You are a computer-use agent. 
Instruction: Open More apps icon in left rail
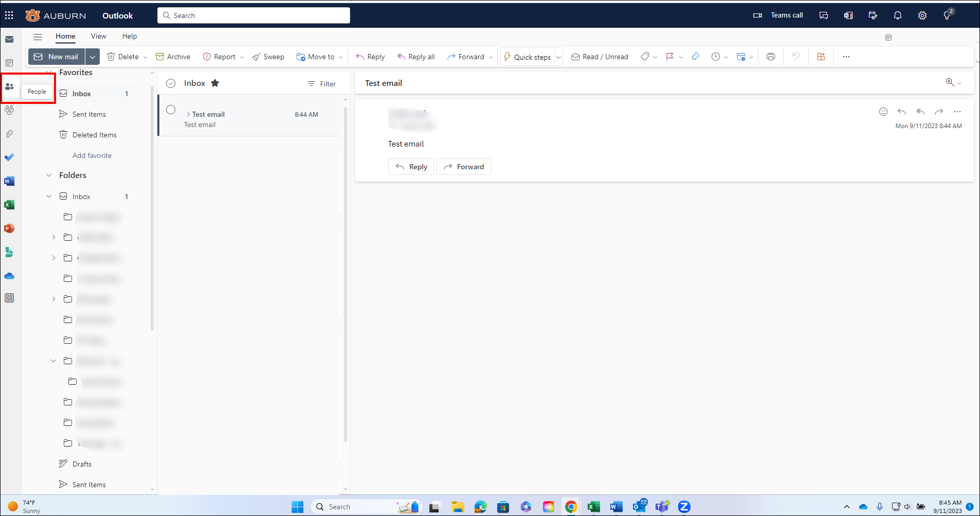(x=9, y=298)
